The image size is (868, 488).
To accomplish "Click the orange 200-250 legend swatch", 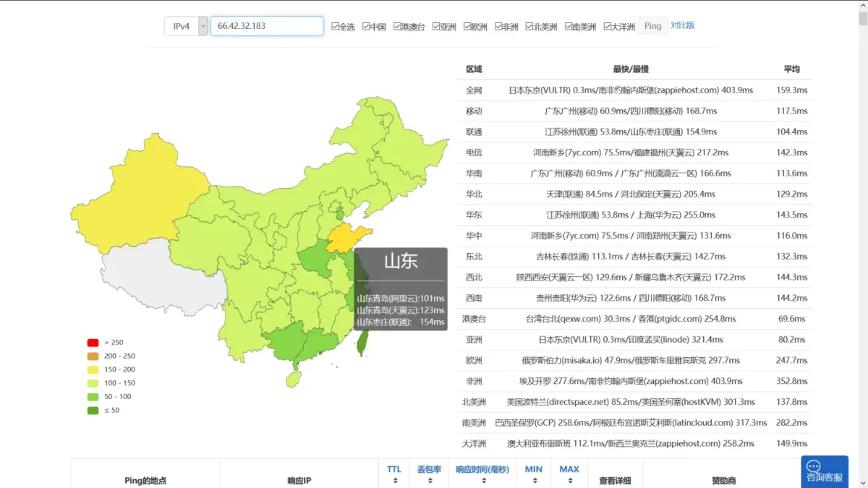I will pyautogui.click(x=93, y=356).
